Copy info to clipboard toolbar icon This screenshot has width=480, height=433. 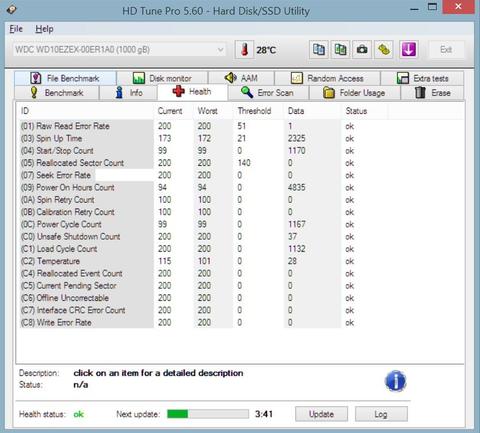click(319, 50)
